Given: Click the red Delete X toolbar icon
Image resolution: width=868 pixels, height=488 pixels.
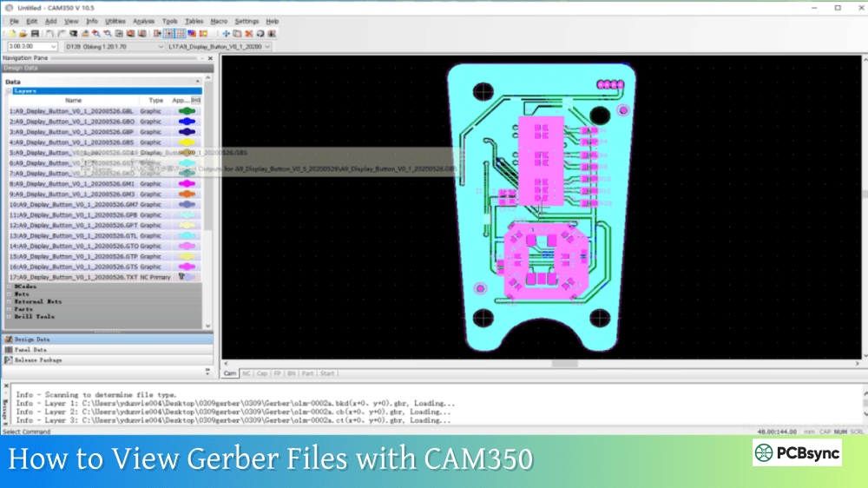Looking at the screenshot, I should 248,33.
